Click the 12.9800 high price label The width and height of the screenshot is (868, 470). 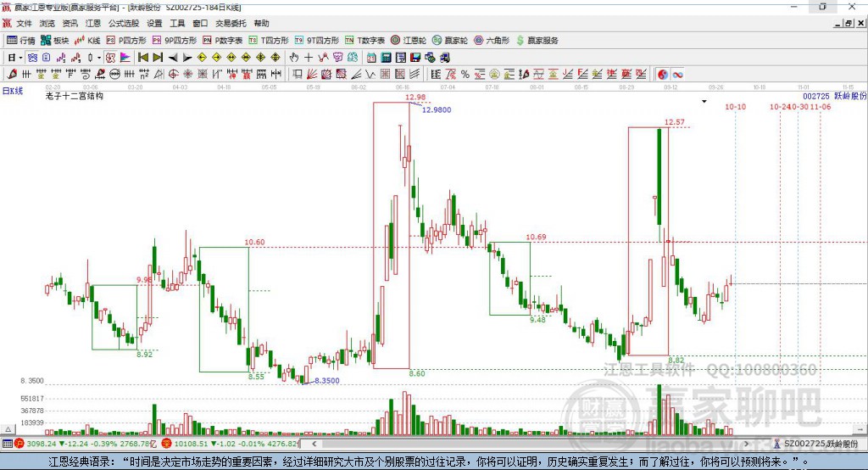[437, 109]
